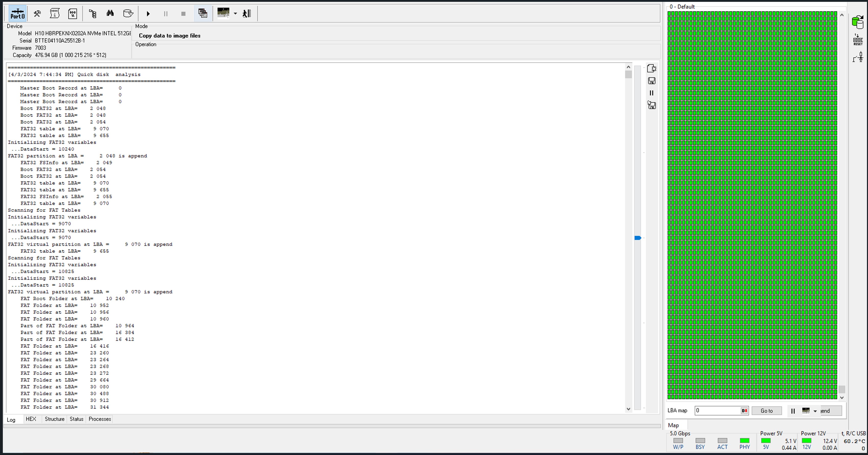868x455 pixels.
Task: Click the disk with arrow toolbar icon
Action: (128, 14)
